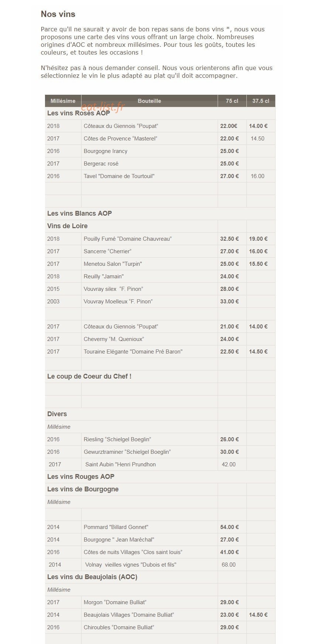The image size is (332, 644).
Task: Click the Millésime column header
Action: coord(63,101)
